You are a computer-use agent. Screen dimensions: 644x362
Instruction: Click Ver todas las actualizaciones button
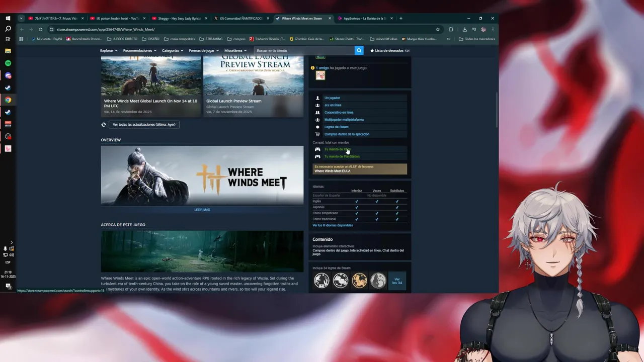pyautogui.click(x=144, y=124)
